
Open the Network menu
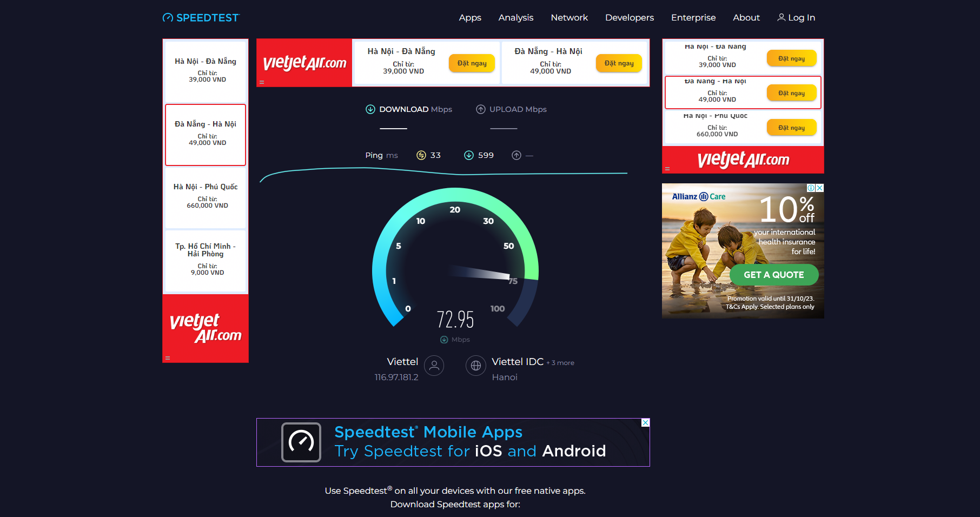coord(570,18)
